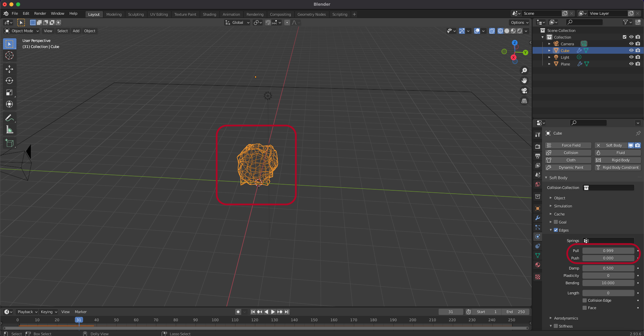This screenshot has width=644, height=336.
Task: Enable the Face checkbox
Action: [x=585, y=308]
